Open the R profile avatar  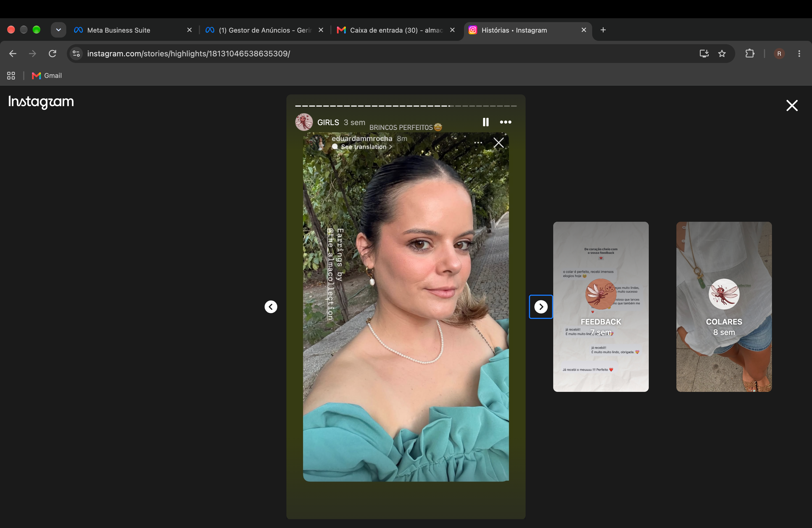pos(779,54)
